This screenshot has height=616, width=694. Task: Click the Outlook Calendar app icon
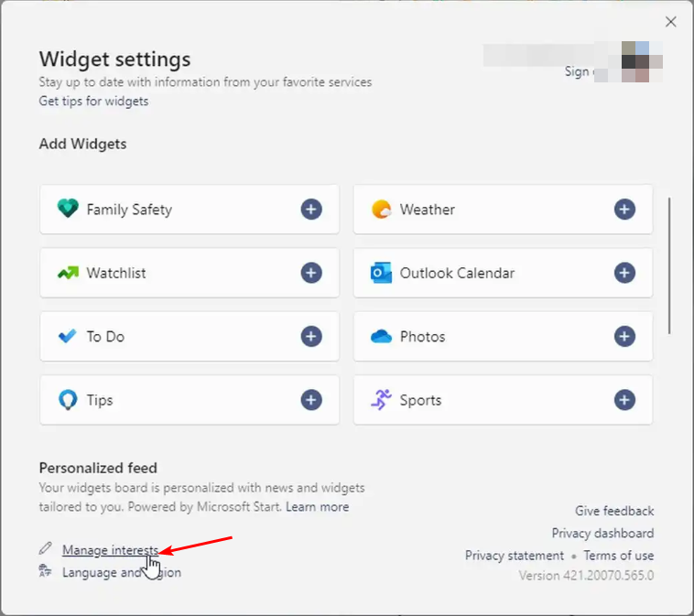click(x=381, y=273)
